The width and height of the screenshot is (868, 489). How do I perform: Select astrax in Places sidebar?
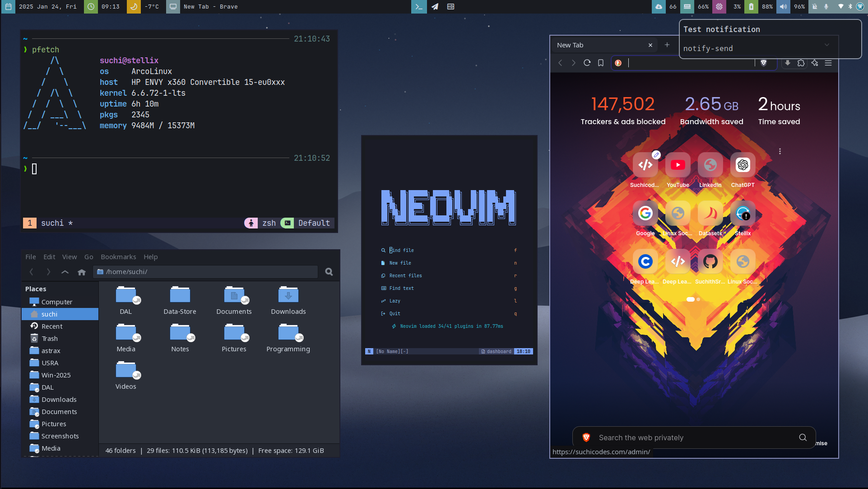point(60,350)
